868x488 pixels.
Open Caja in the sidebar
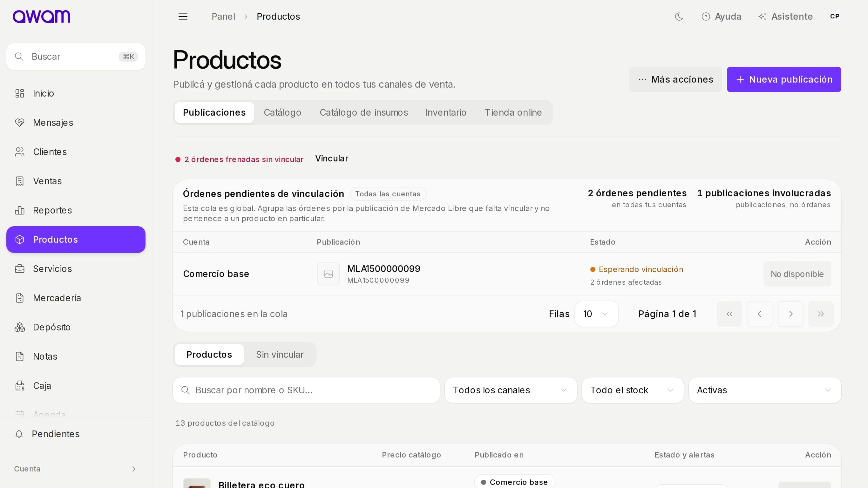coord(76,386)
